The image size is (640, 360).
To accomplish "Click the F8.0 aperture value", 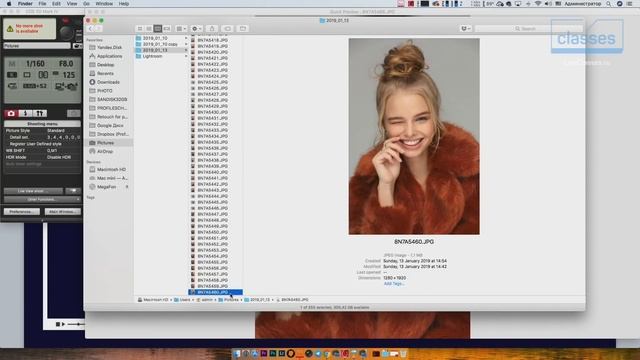I will (x=66, y=64).
